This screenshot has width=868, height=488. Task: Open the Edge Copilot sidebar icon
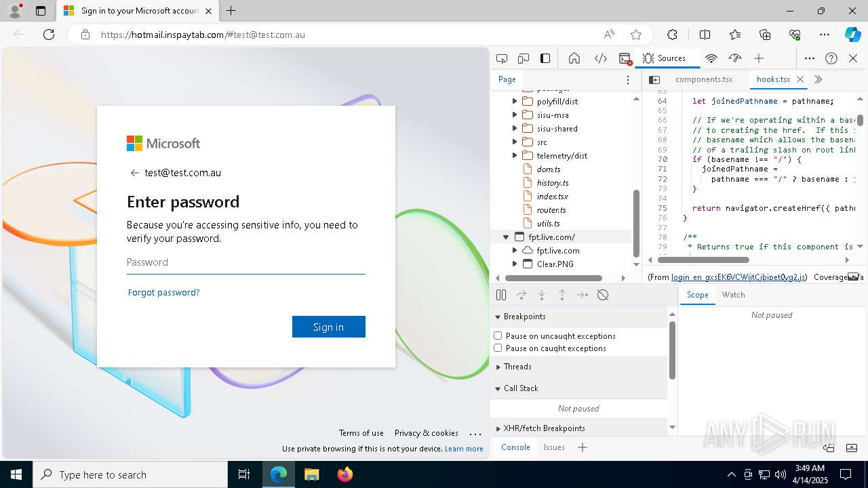coord(853,35)
